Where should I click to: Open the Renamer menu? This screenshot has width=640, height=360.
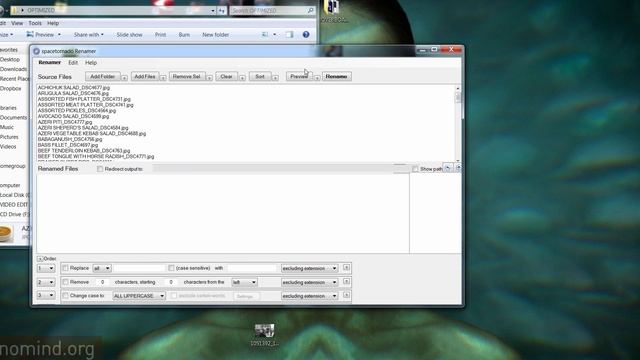pos(49,62)
